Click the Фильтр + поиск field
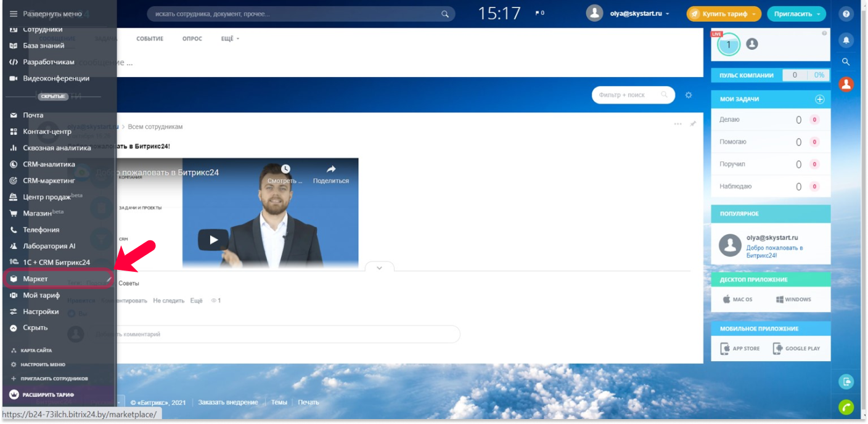Viewport: 868px width, 424px height. coord(633,95)
